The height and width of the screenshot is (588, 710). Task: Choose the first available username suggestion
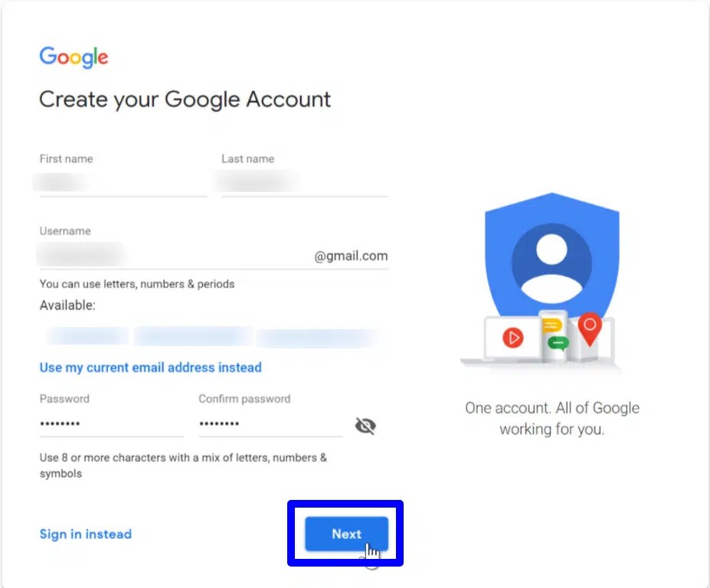tap(87, 336)
